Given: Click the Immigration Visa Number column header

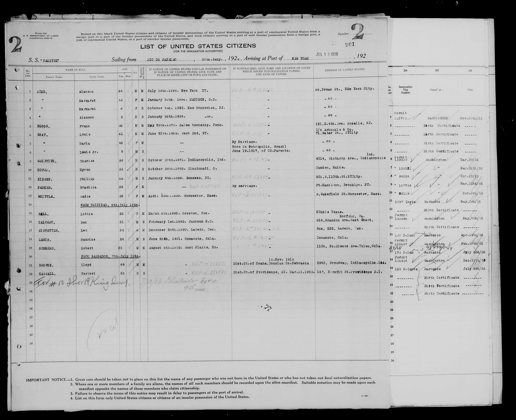Looking at the screenshot, I should pos(405,90).
